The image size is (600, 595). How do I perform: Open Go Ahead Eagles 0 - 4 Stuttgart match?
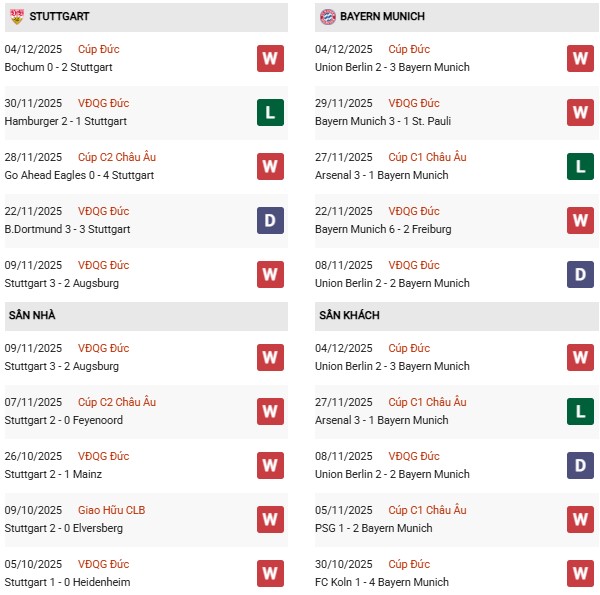tap(80, 175)
